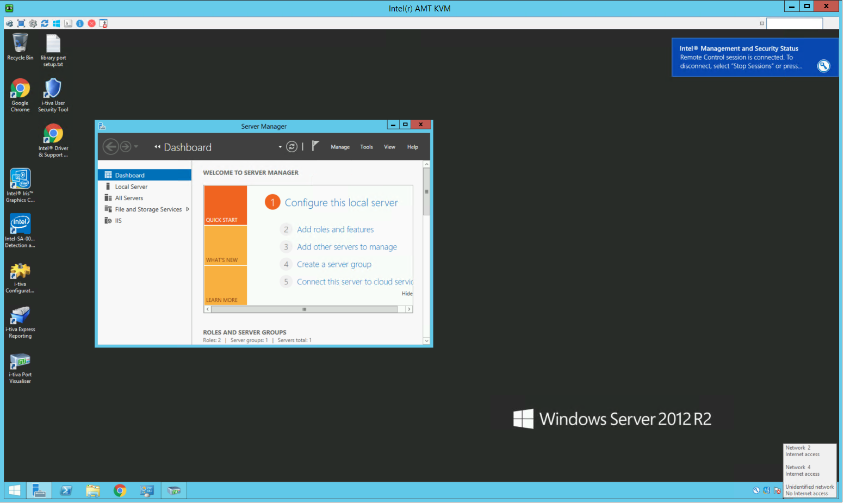Click the KVM toolbar connect icon at far left
844x504 pixels.
[9, 23]
